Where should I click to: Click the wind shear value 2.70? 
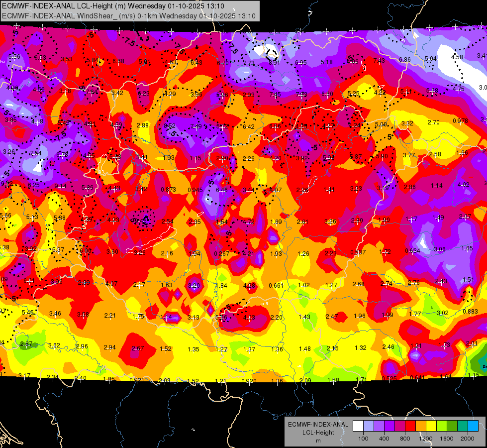pos(434,122)
